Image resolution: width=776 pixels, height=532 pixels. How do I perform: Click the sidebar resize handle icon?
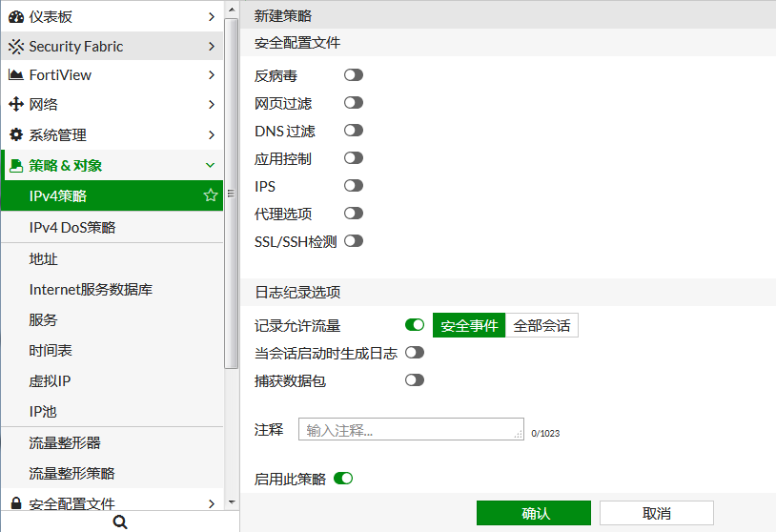click(x=231, y=194)
